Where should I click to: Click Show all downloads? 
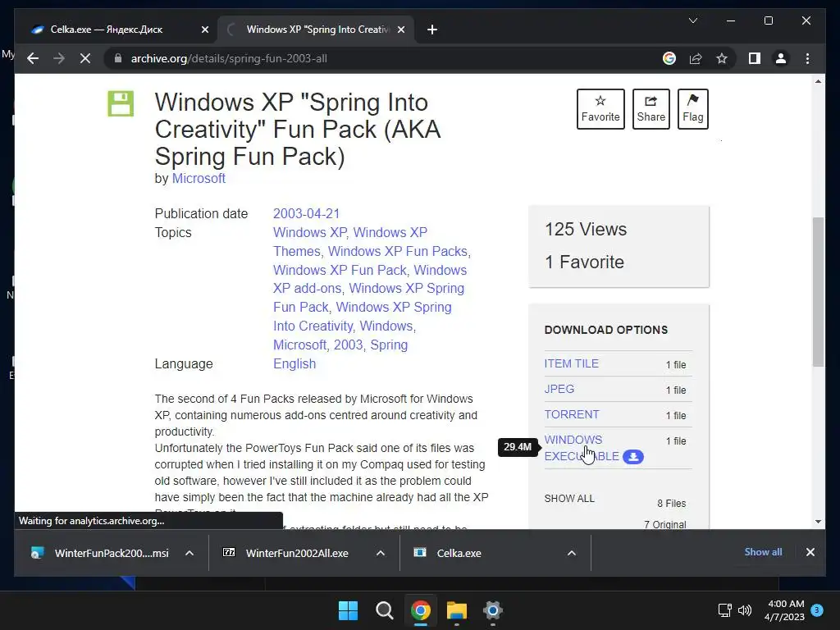[x=763, y=552]
